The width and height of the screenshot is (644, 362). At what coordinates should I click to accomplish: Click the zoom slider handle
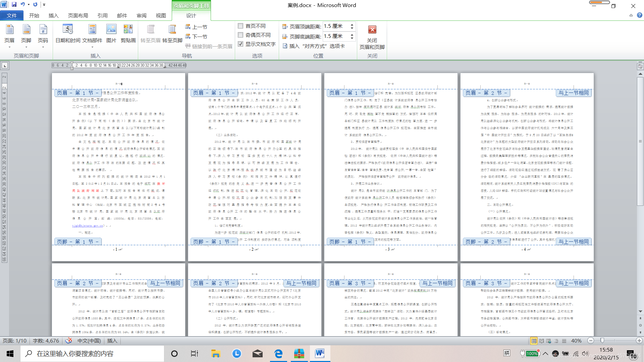coord(602,341)
